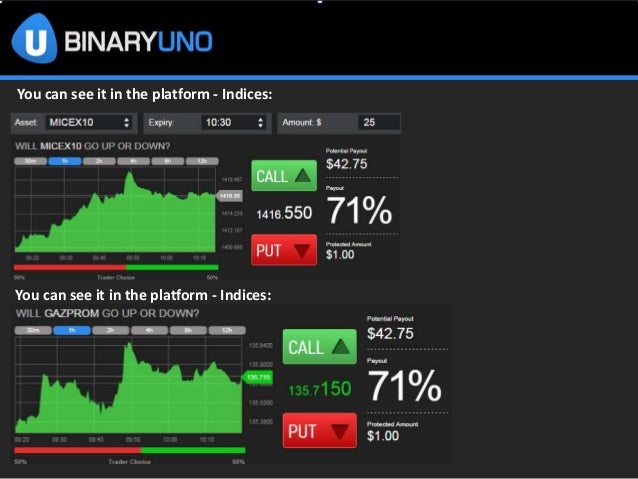Select 4h timeframe on GAZPROM chart
Screen dimensions: 638x479
[x=149, y=330]
